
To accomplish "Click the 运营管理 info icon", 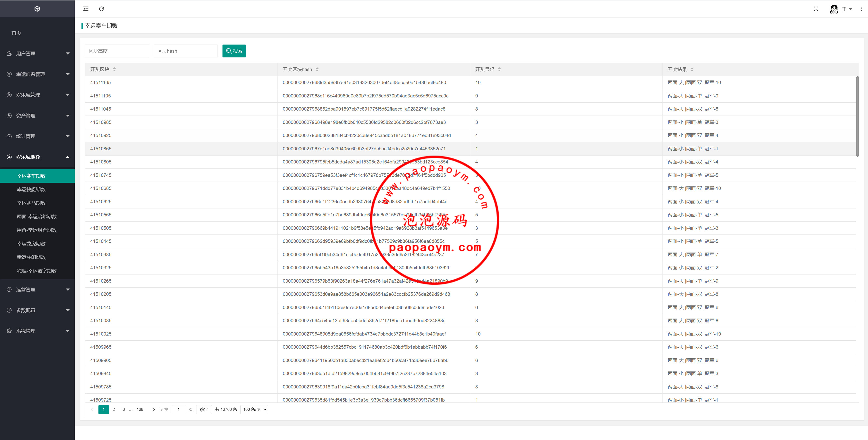I will [9, 289].
